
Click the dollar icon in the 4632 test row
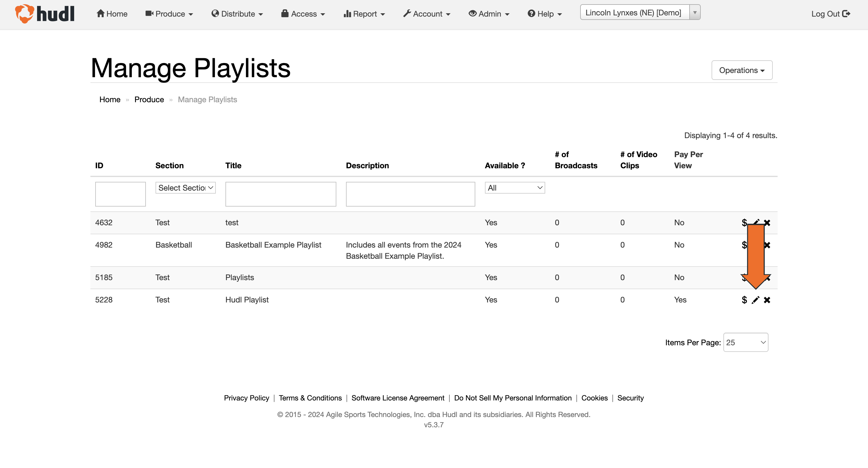[744, 223]
